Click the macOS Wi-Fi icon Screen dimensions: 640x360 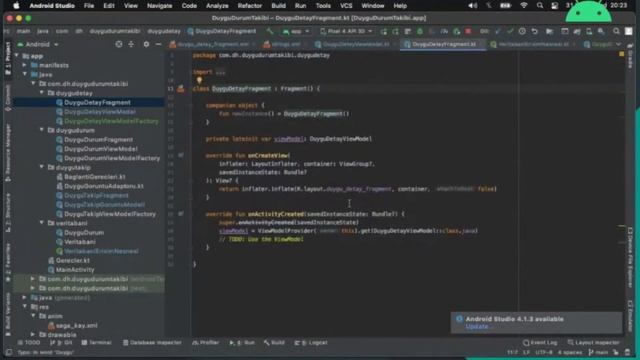(x=524, y=6)
